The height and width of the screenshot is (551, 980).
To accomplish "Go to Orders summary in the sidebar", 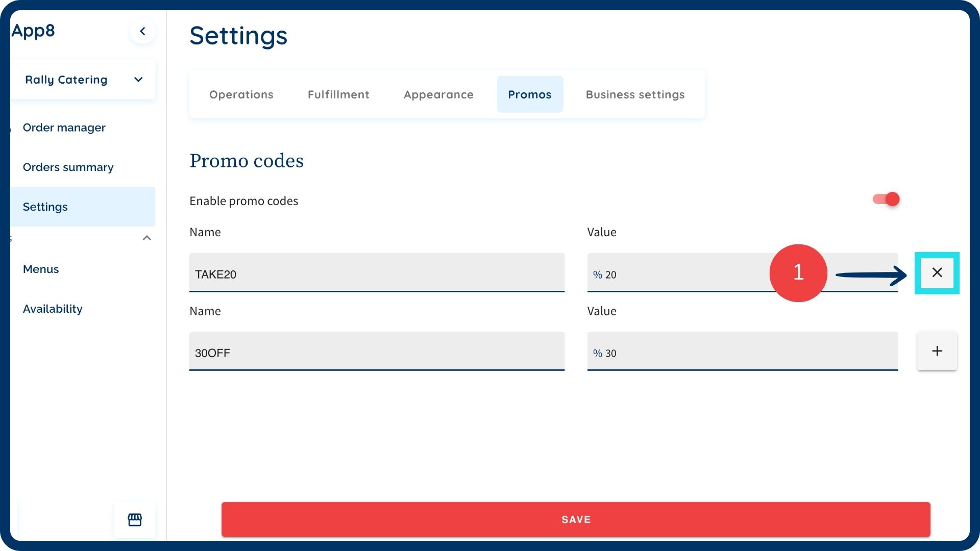I will pyautogui.click(x=68, y=167).
